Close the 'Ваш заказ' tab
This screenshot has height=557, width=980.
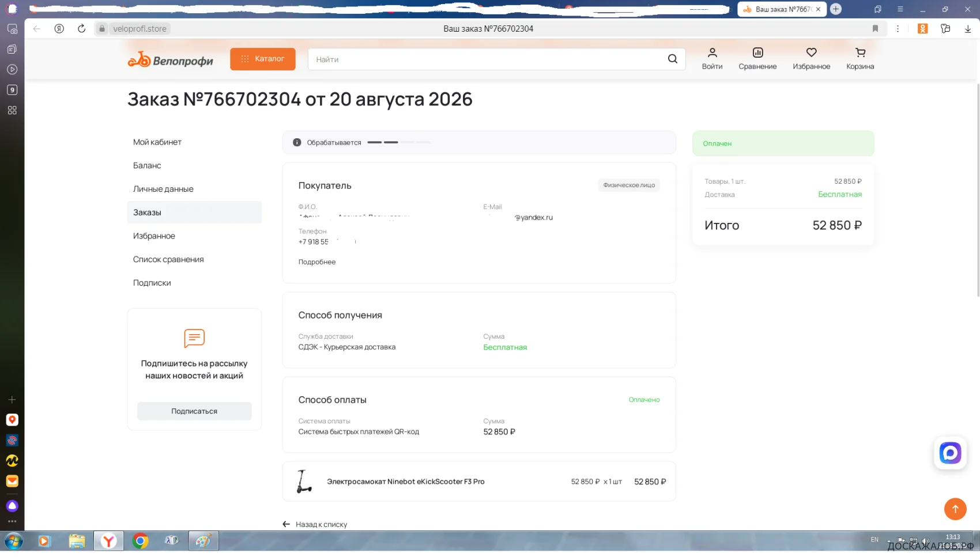(x=818, y=9)
